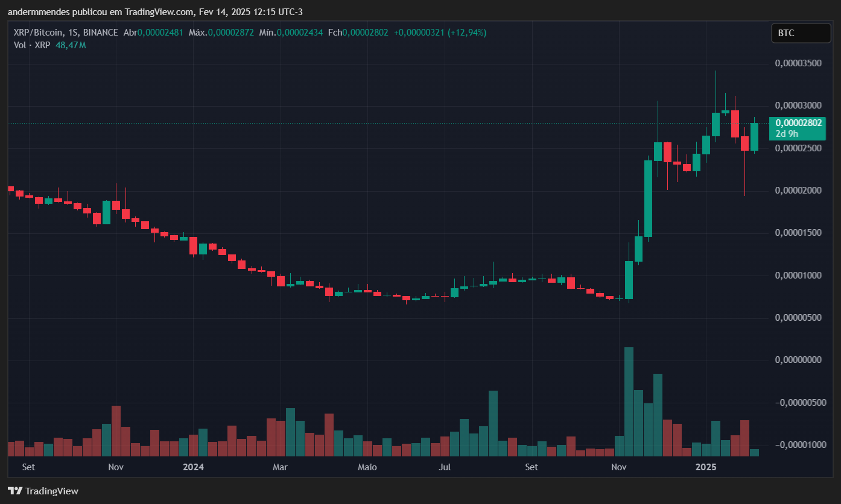Click the Maio label on time axis
This screenshot has width=841, height=504.
(367, 467)
